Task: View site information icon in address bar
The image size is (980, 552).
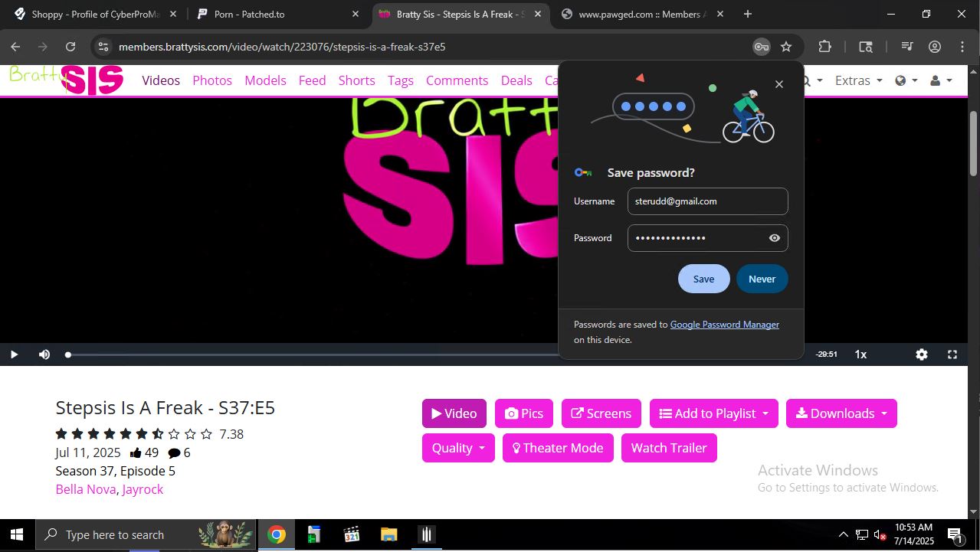Action: pos(103,47)
